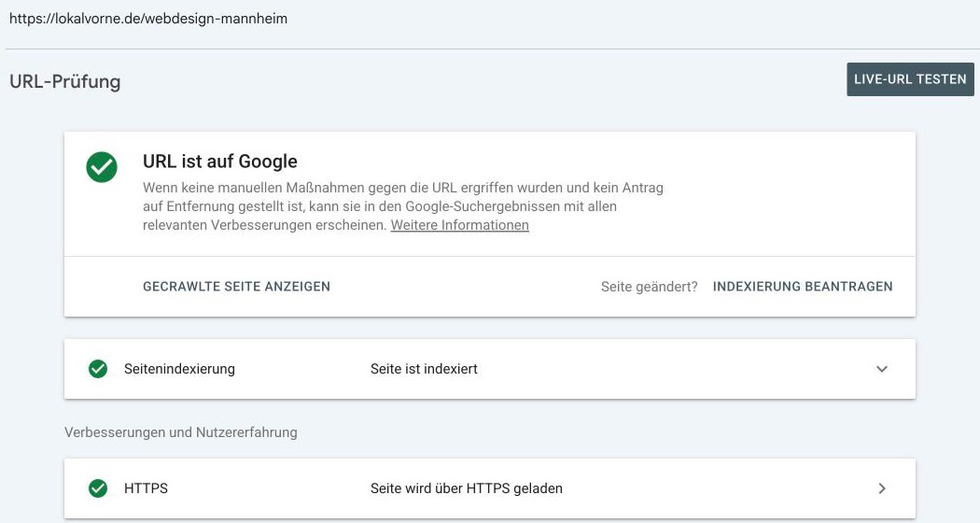The width and height of the screenshot is (980, 523).
Task: Click 'Seite ist indexiert' status text
Action: [424, 369]
